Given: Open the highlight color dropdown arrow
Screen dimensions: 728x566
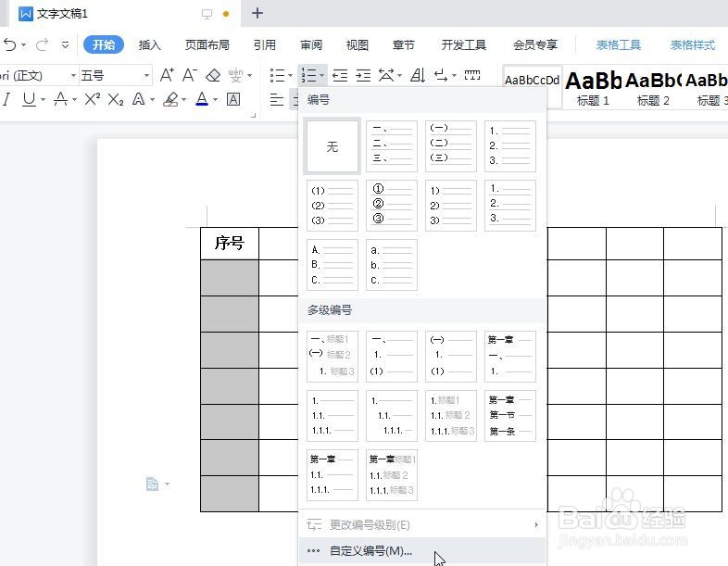Looking at the screenshot, I should coord(184,100).
